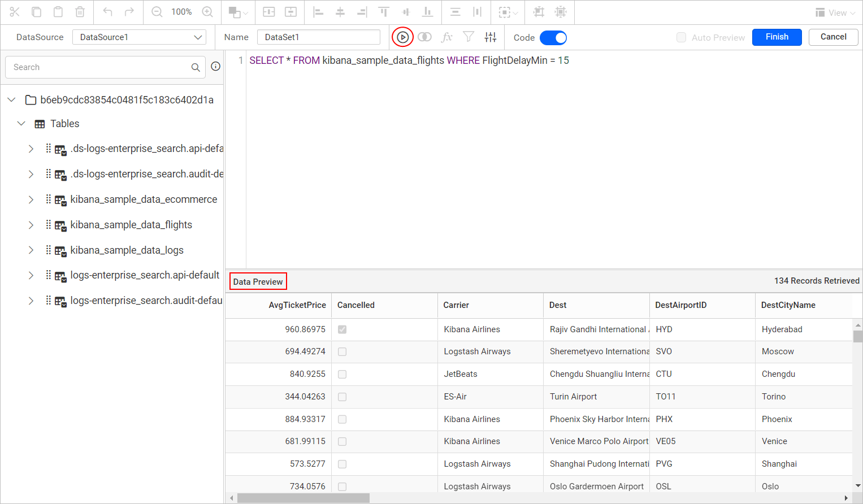Screen dimensions: 863x504
Task: Click the vertical scrollbar down arrow
Action: (858, 486)
